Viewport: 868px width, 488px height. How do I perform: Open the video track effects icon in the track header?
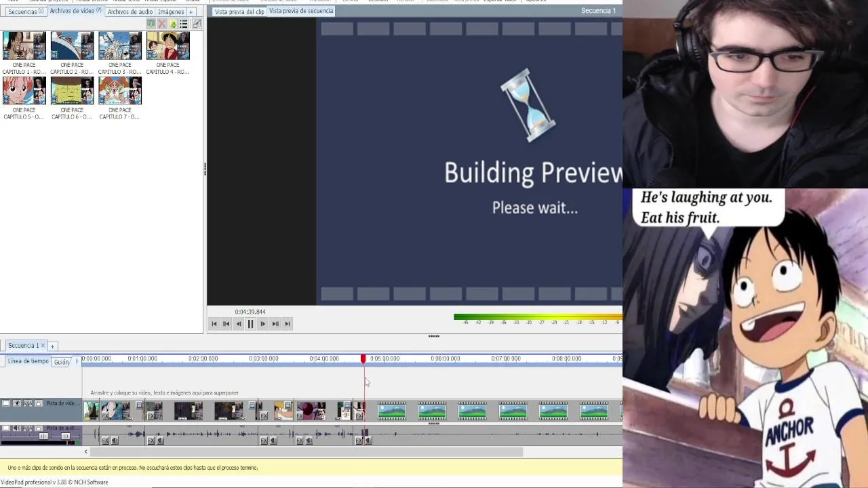pos(28,403)
